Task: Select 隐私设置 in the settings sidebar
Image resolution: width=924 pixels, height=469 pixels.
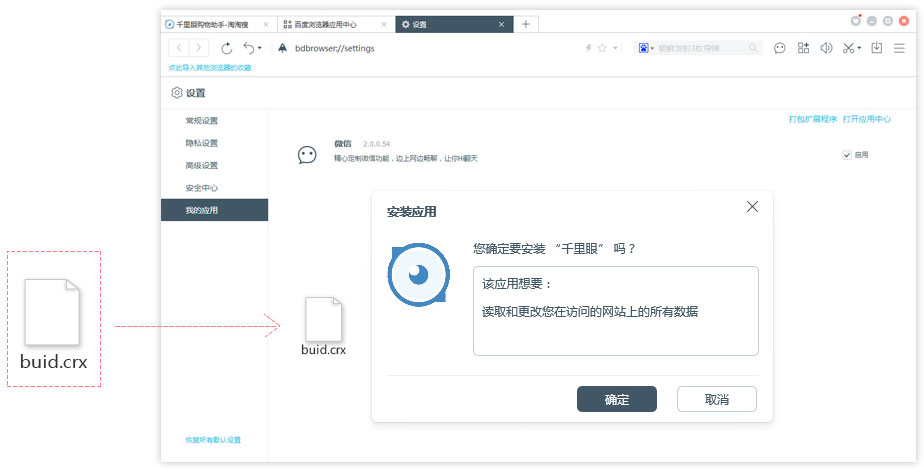Action: (x=201, y=143)
